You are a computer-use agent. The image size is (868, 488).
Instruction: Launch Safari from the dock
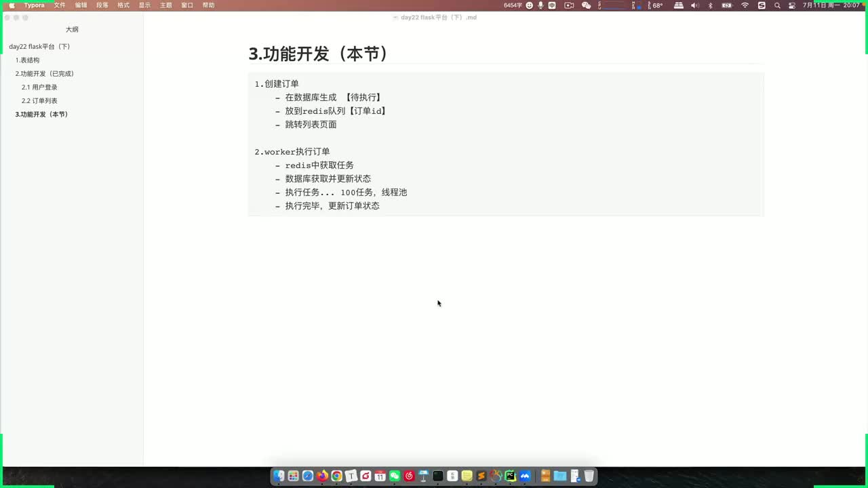tap(308, 476)
